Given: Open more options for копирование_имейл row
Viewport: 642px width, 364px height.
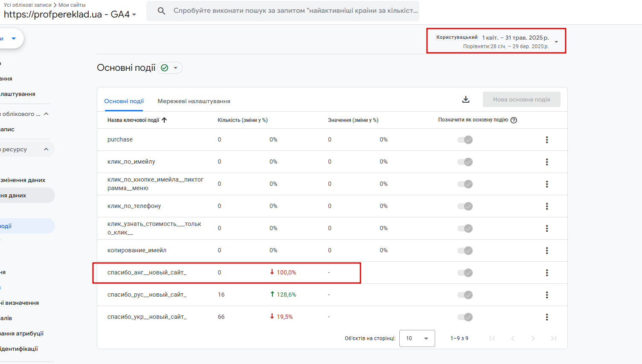Looking at the screenshot, I should click(x=547, y=251).
